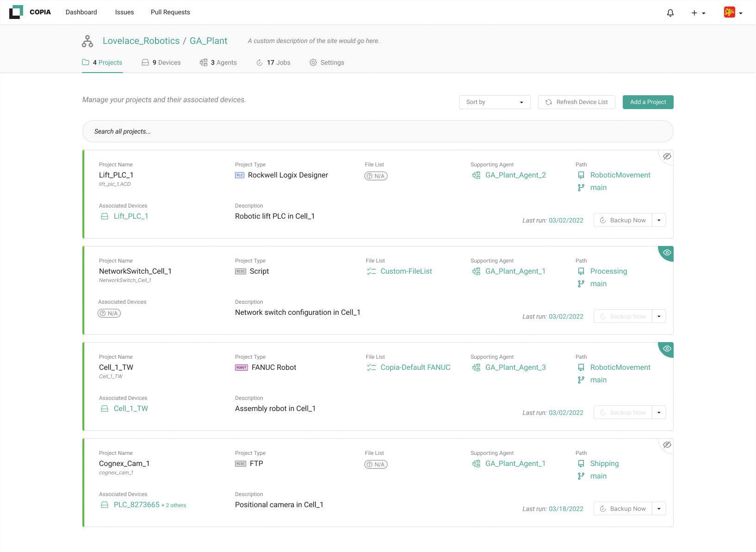Screen dimensions: 756x552
Task: Open the Processing path link
Action: point(608,271)
